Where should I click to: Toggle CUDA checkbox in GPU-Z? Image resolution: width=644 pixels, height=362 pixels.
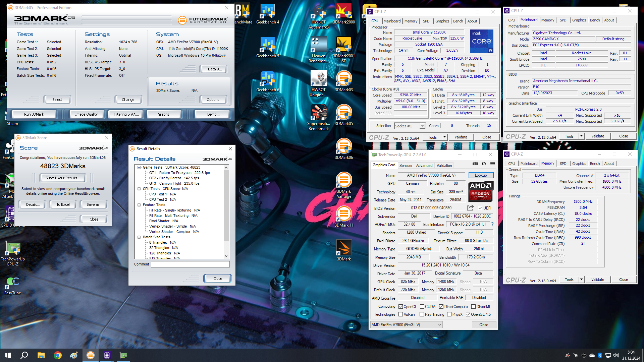pyautogui.click(x=422, y=307)
